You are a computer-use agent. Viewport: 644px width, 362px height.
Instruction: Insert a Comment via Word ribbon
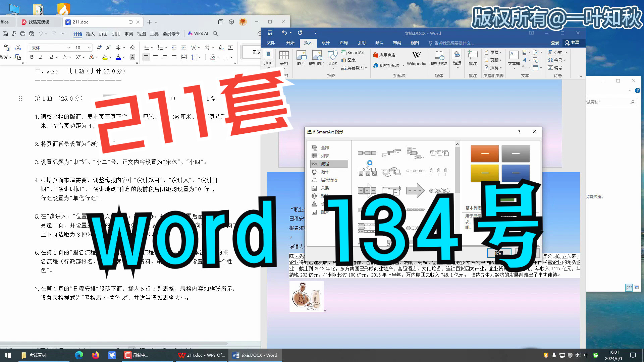tap(473, 58)
